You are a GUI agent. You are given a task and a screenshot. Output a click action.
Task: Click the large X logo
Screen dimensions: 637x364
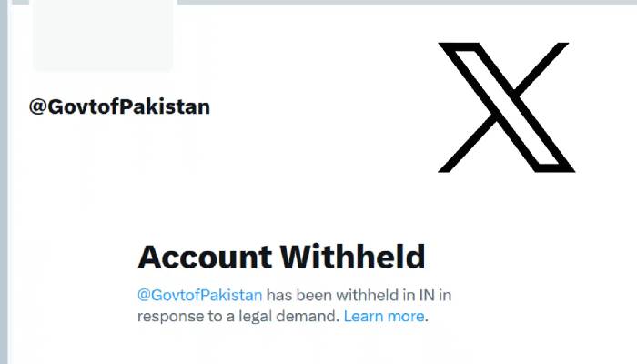[x=507, y=107]
